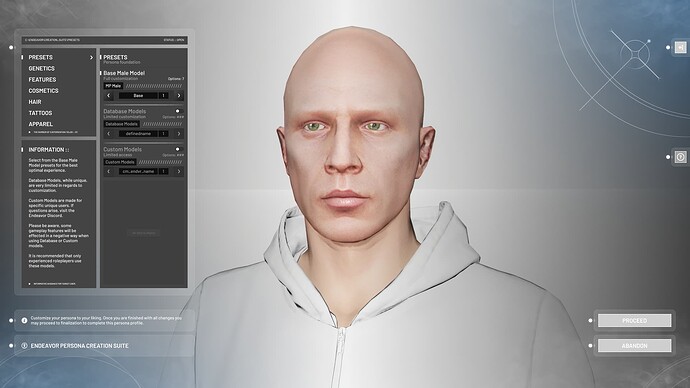Click the Base Male Model index number box
This screenshot has width=690, height=388.
[164, 95]
